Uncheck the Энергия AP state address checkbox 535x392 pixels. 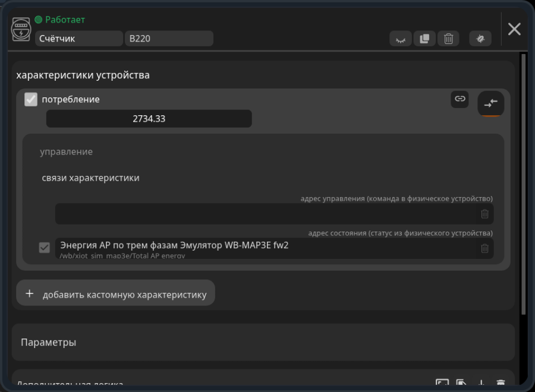(x=45, y=248)
